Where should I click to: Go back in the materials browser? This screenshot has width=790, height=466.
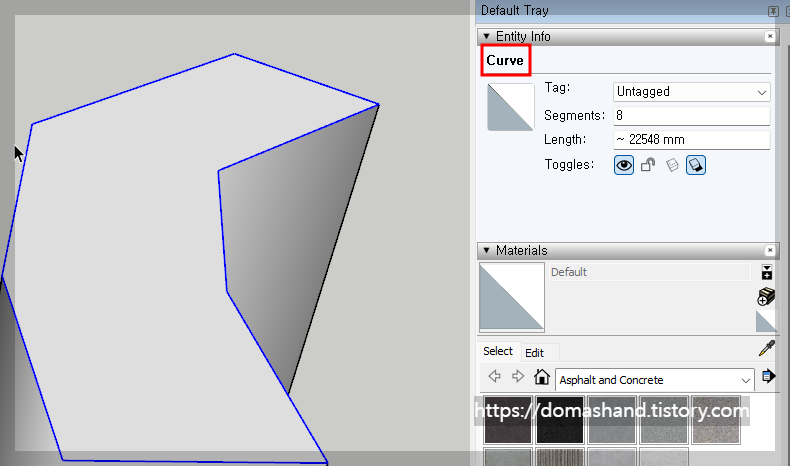[494, 376]
